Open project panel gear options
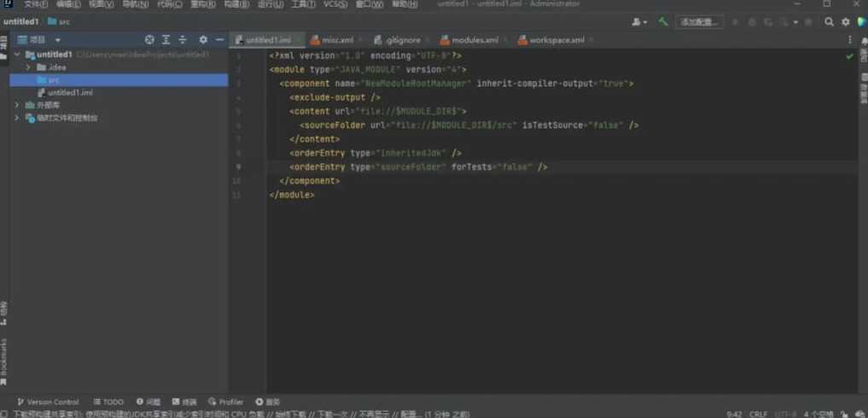Screen dimensions: 868x418 (203, 40)
